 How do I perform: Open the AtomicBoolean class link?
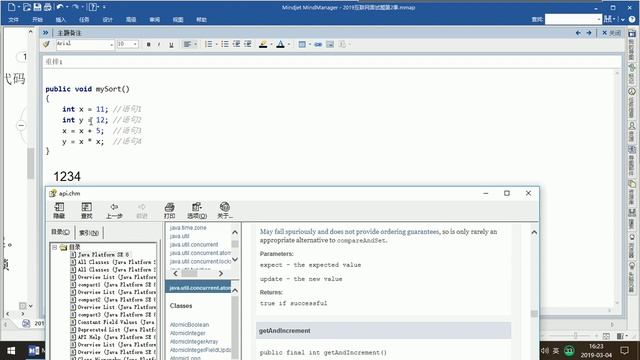[189, 325]
